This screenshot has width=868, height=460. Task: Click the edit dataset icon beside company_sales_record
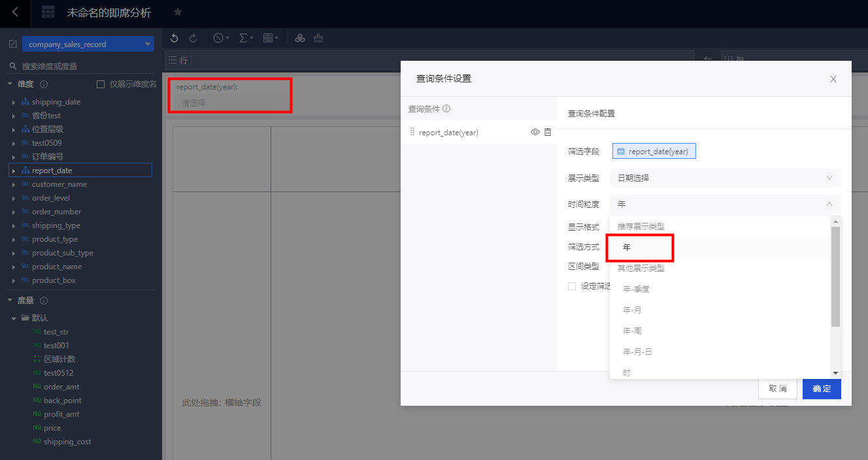tap(12, 44)
